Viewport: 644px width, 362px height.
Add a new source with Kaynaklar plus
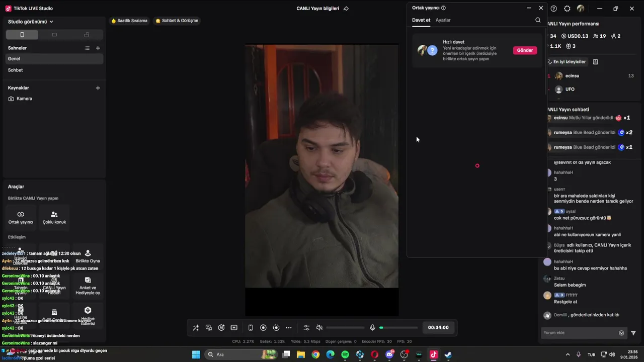click(x=98, y=88)
